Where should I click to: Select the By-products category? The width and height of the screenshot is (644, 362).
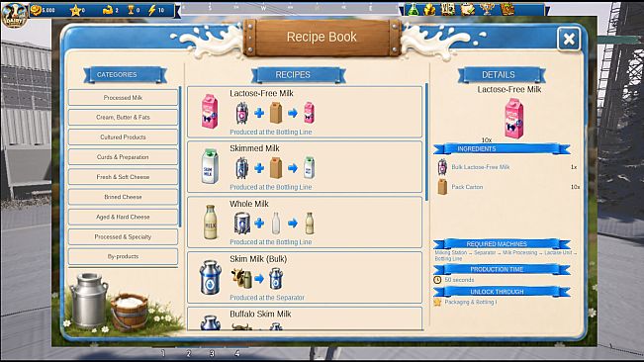123,256
